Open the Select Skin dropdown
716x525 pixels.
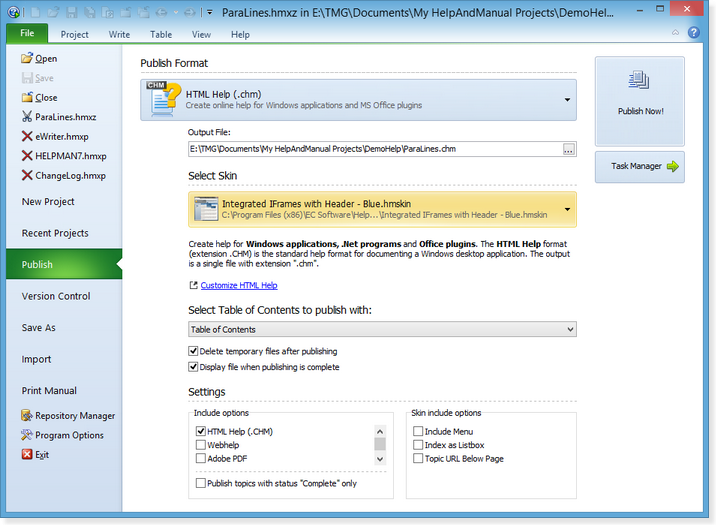click(567, 210)
